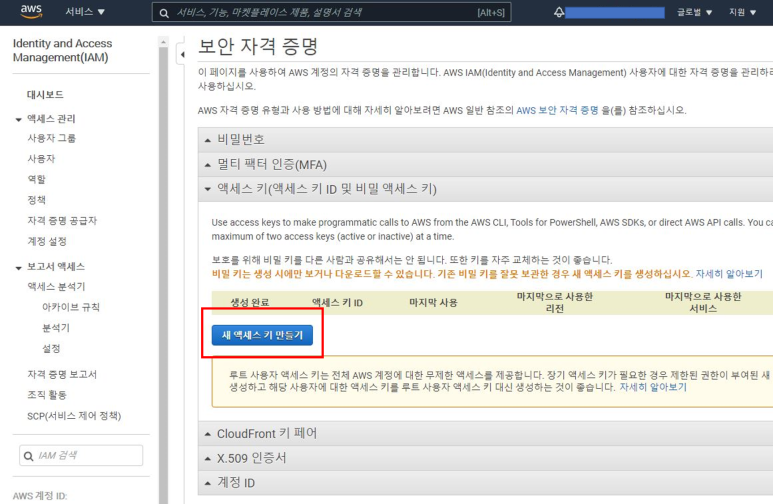Open 계정 설정 in the sidebar
This screenshot has width=773, height=504.
coord(47,241)
